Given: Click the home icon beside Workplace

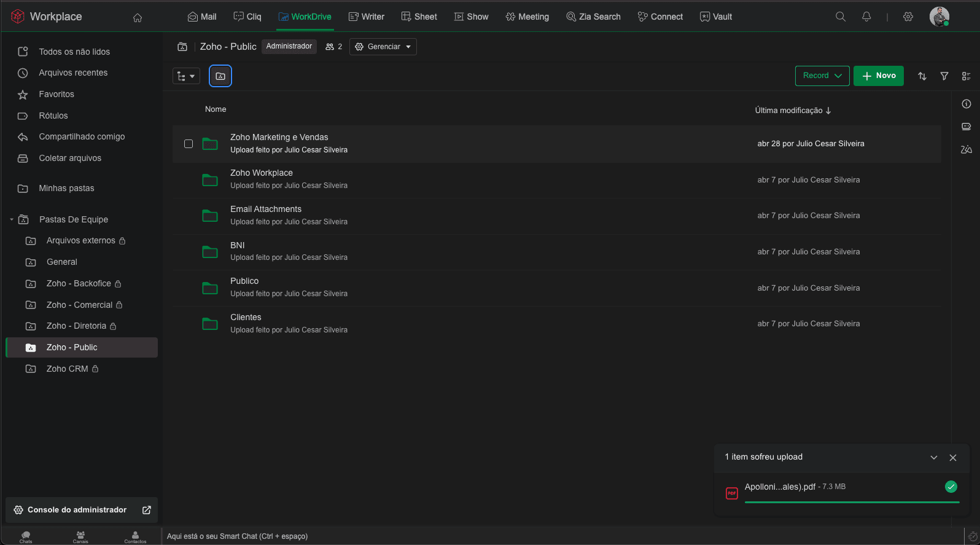Looking at the screenshot, I should [138, 18].
